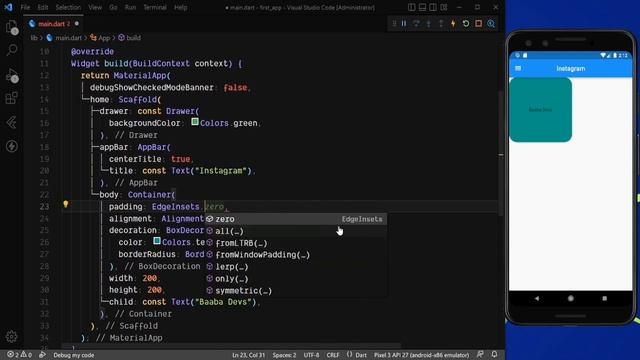Grab the debug toolbar drag handle
The width and height of the screenshot is (640, 360).
(394, 24)
